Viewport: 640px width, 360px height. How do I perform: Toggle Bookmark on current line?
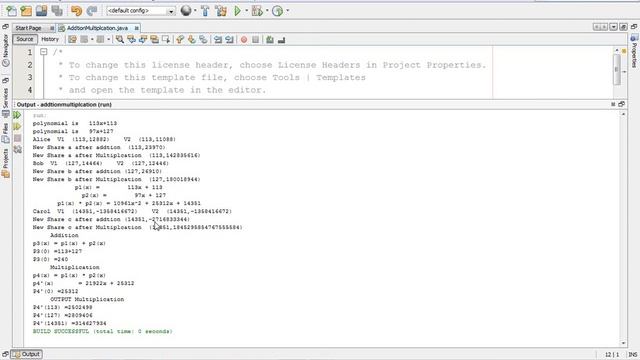(203, 40)
